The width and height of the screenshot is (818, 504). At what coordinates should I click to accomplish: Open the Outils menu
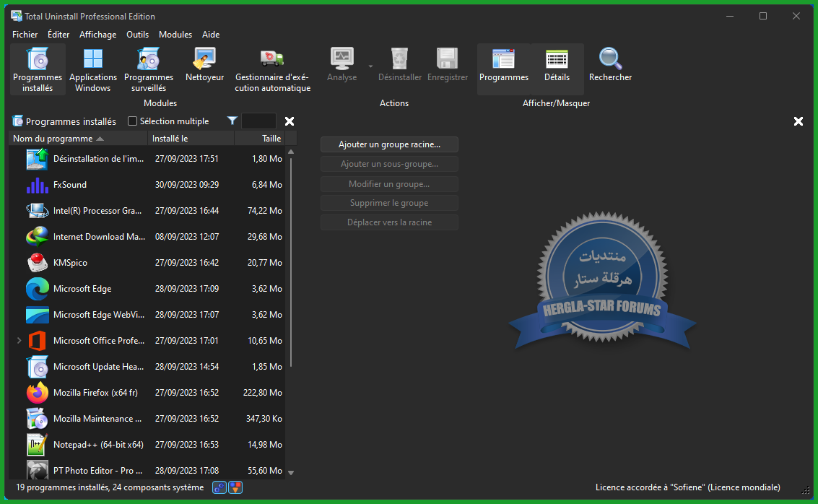pyautogui.click(x=137, y=35)
